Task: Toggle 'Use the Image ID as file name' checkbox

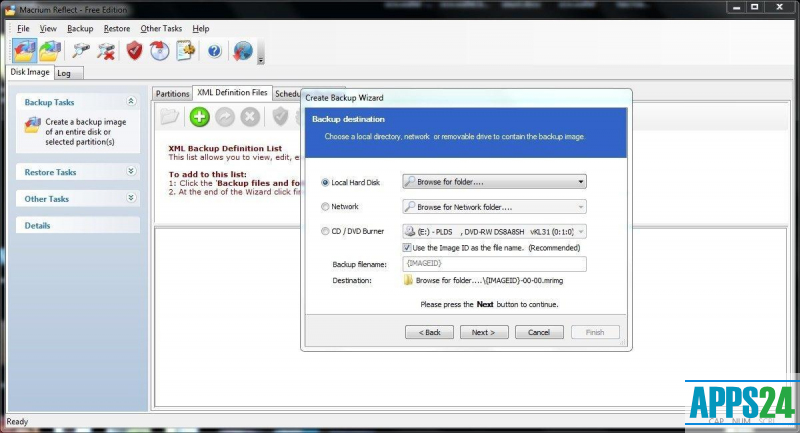Action: tap(407, 247)
